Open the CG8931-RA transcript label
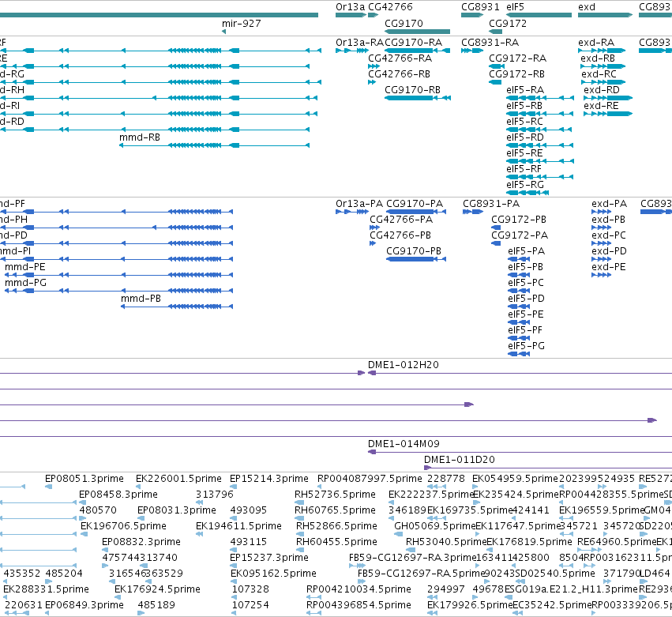 490,43
